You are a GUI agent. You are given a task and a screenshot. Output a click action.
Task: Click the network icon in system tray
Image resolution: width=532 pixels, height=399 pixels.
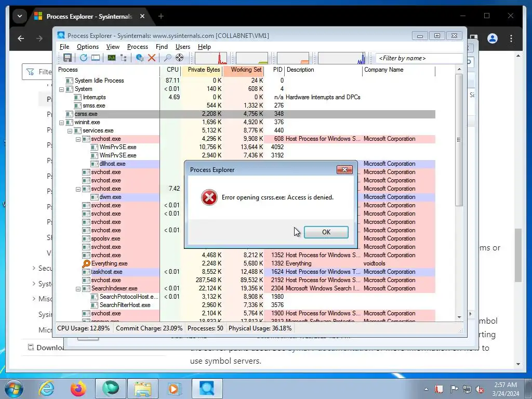467,390
